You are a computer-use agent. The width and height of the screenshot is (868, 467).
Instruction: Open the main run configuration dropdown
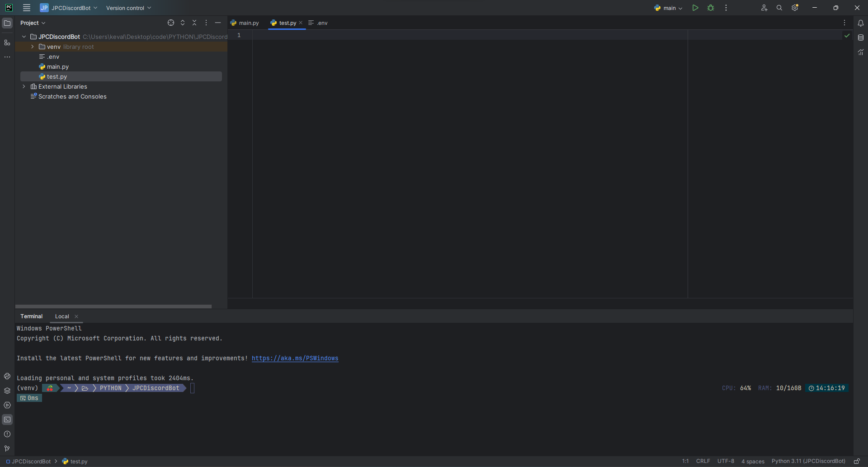click(668, 8)
